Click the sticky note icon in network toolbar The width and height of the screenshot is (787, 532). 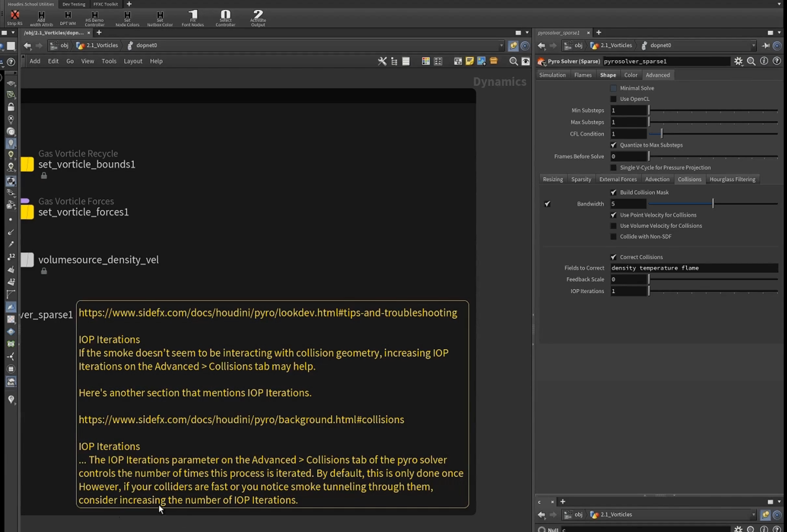(470, 61)
